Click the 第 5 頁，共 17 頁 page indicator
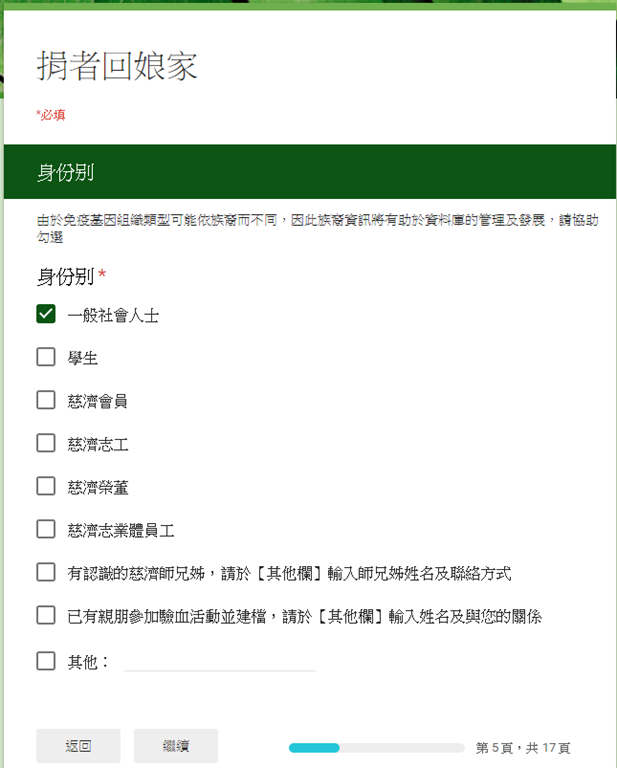 click(x=523, y=747)
